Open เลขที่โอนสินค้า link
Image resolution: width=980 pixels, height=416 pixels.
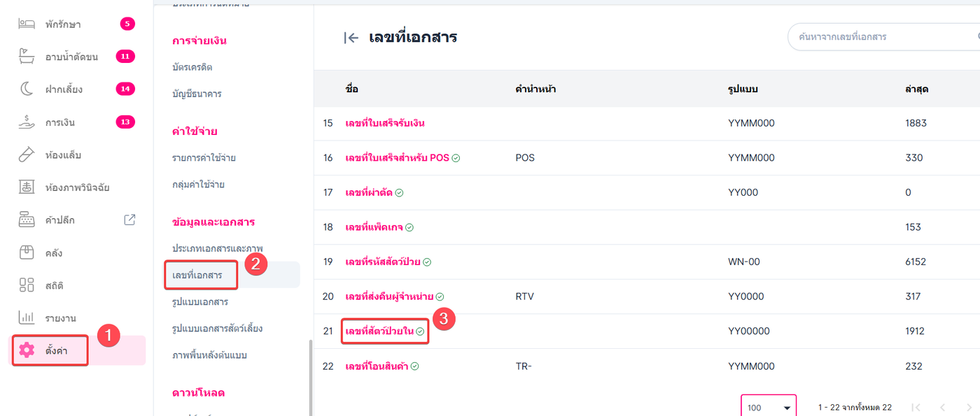click(x=377, y=366)
